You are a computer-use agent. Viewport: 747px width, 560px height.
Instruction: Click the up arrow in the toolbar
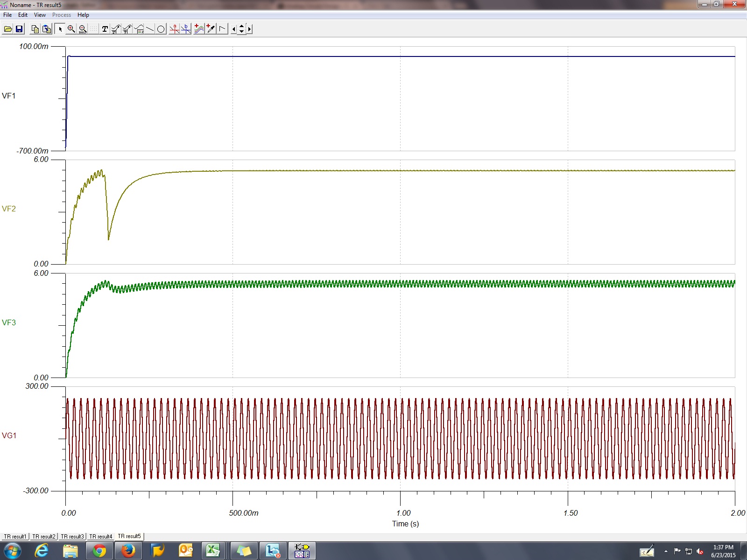click(x=241, y=26)
